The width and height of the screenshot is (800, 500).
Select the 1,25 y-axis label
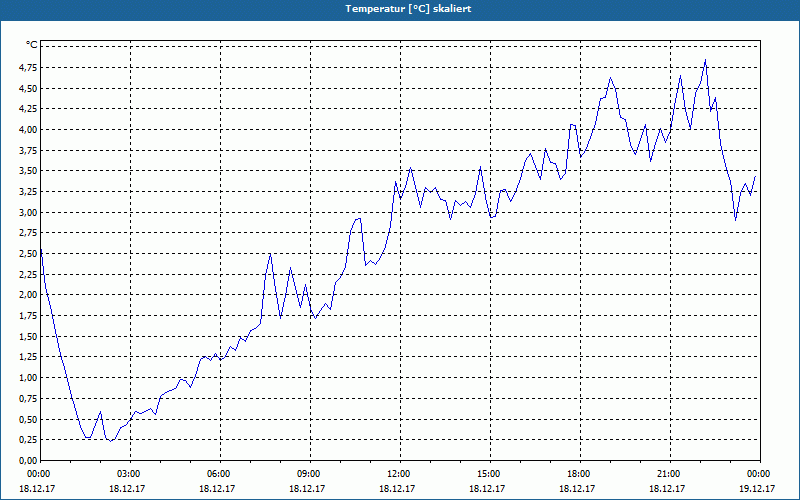click(x=29, y=357)
